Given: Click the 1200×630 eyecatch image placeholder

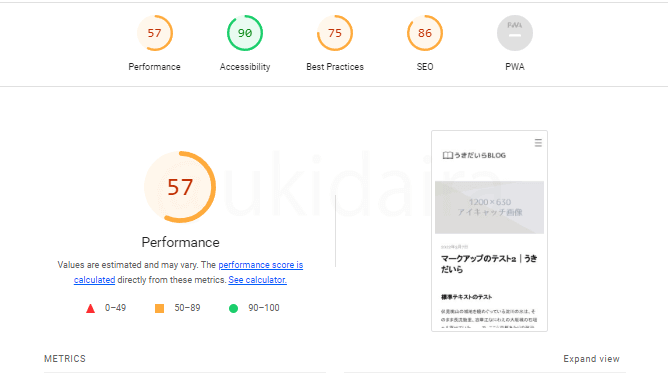Looking at the screenshot, I should pos(489,207).
